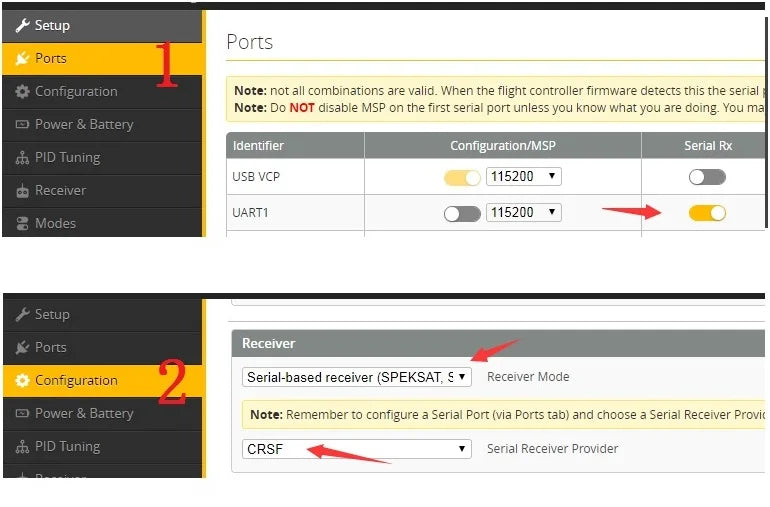This screenshot has width=770, height=507.
Task: Click the Setup wrench icon in top sidebar
Action: coord(22,25)
